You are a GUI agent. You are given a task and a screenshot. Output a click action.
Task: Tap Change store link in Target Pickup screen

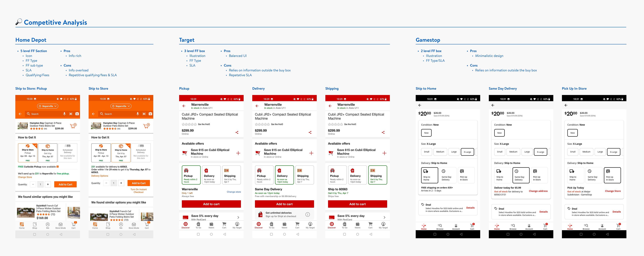[x=234, y=192]
